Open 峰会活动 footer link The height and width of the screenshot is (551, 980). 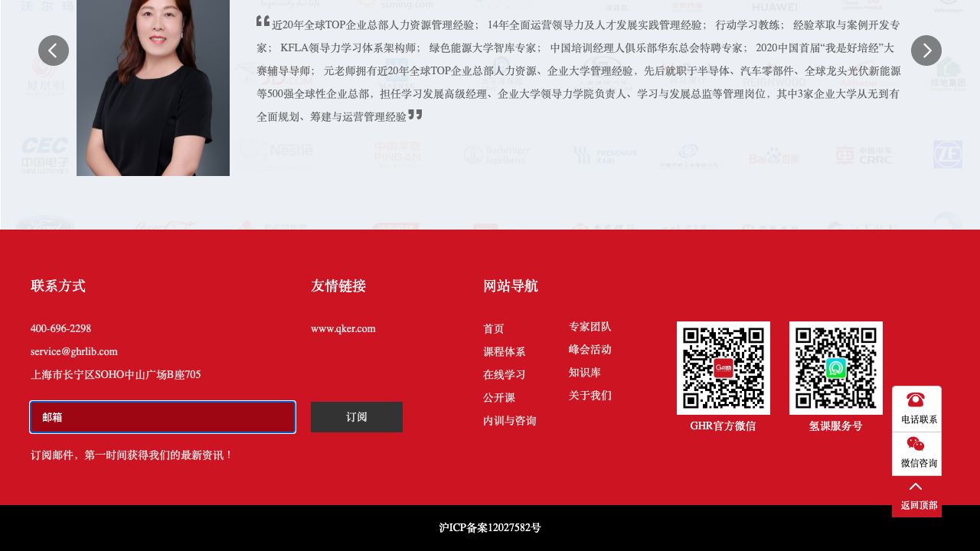click(590, 350)
